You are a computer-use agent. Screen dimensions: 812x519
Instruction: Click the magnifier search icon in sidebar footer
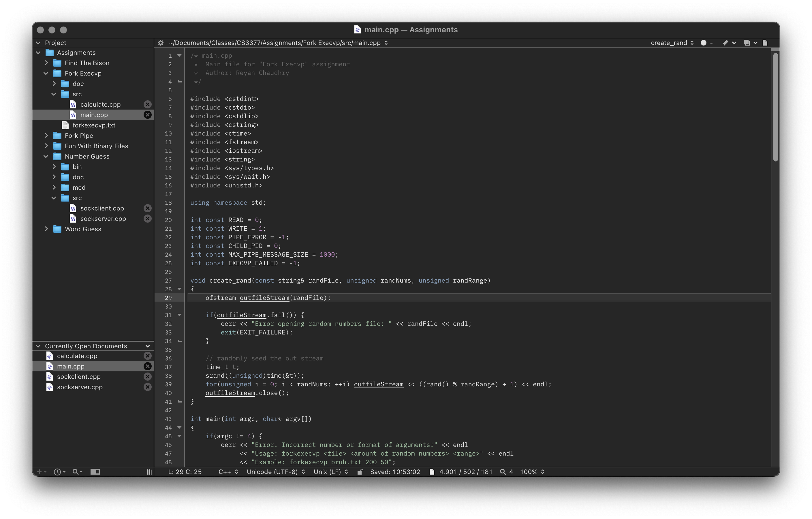pyautogui.click(x=76, y=472)
